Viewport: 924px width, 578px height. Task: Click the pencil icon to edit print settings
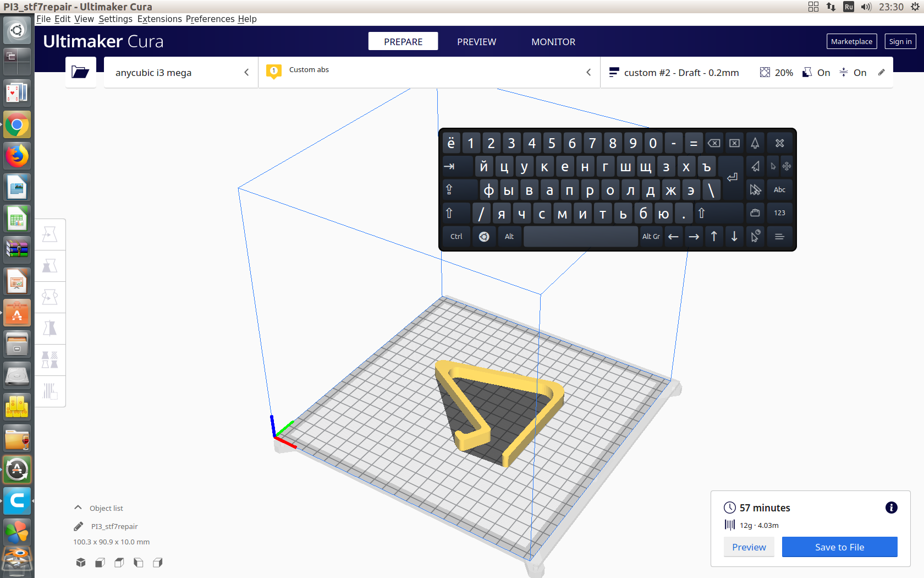coord(882,72)
